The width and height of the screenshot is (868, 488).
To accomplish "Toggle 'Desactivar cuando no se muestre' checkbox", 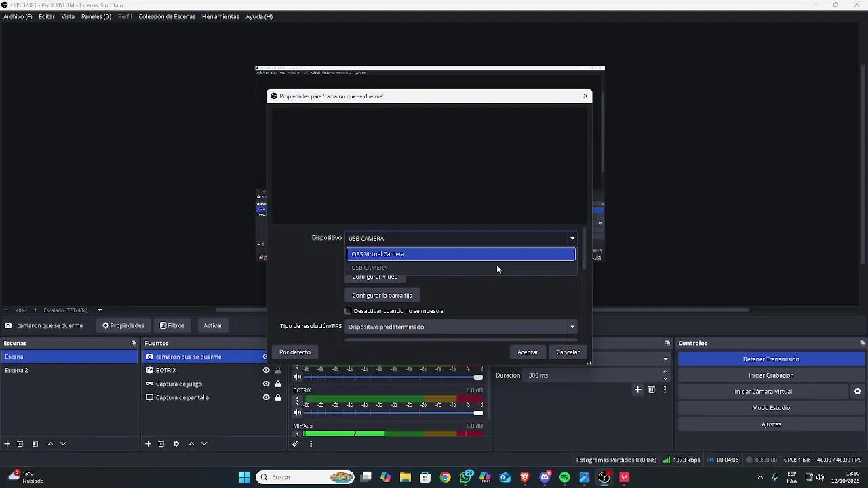I will coord(349,311).
